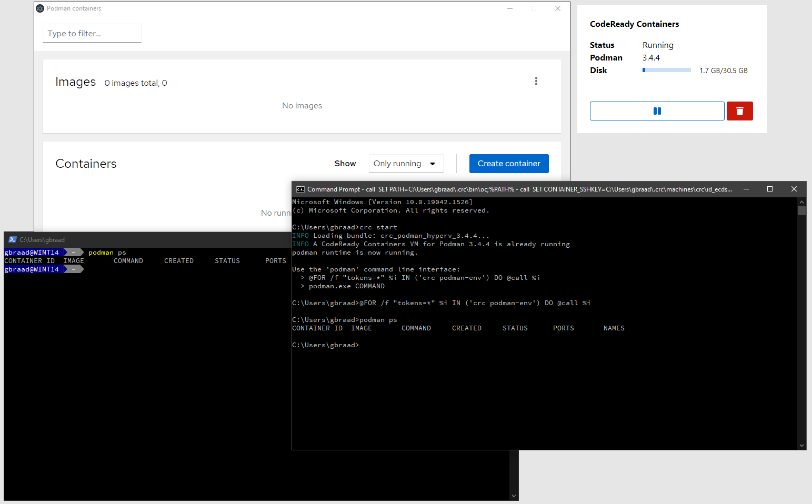Click the Podman version 3.4.4 value
The height and width of the screenshot is (504, 812).
click(x=651, y=58)
